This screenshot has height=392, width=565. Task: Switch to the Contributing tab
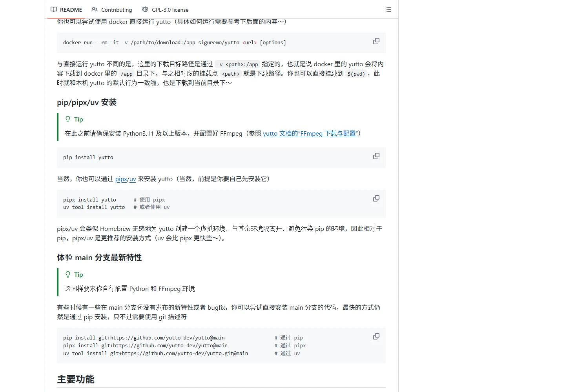click(112, 10)
